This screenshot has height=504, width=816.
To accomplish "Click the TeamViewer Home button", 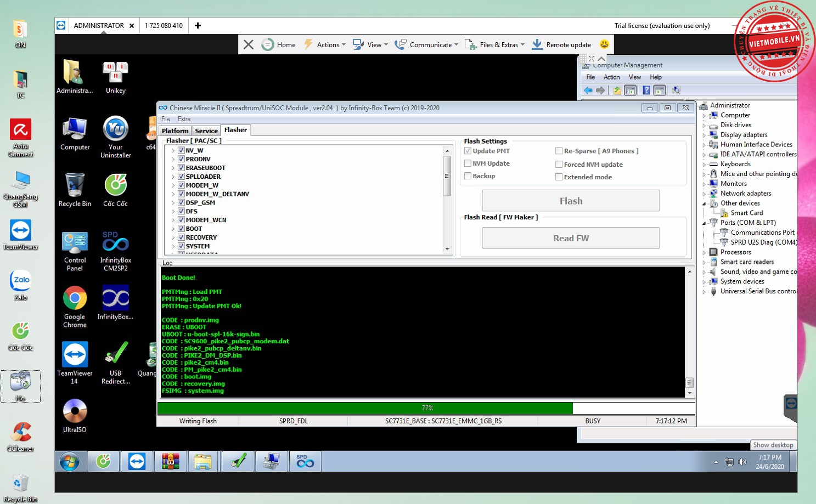I will coord(279,44).
